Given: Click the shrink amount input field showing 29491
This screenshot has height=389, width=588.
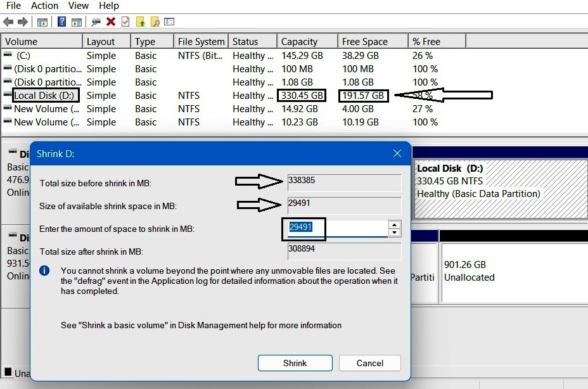Looking at the screenshot, I should [x=338, y=229].
